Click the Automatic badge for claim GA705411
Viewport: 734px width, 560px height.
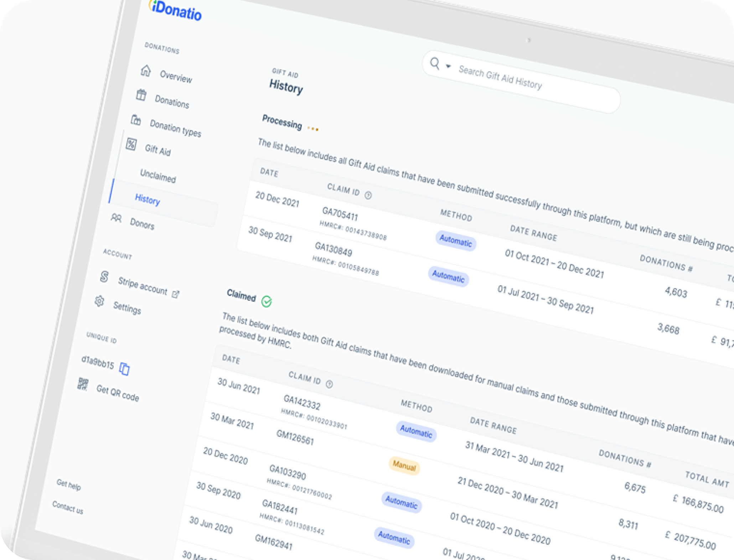pos(455,241)
